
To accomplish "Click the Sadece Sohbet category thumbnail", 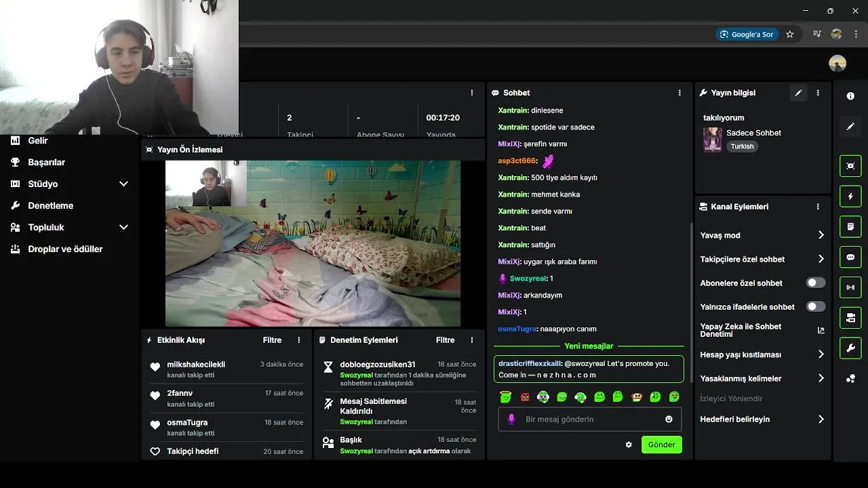I will click(x=712, y=140).
